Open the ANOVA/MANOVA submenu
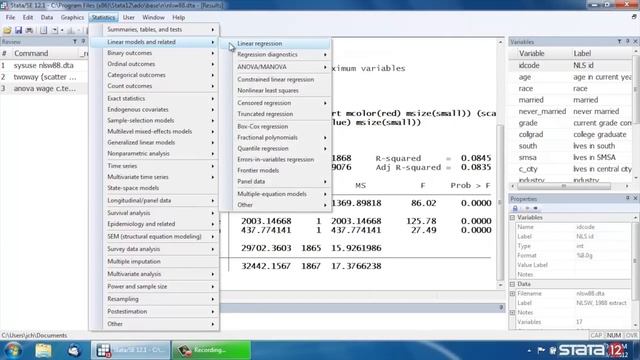The image size is (640, 360). coord(282,67)
